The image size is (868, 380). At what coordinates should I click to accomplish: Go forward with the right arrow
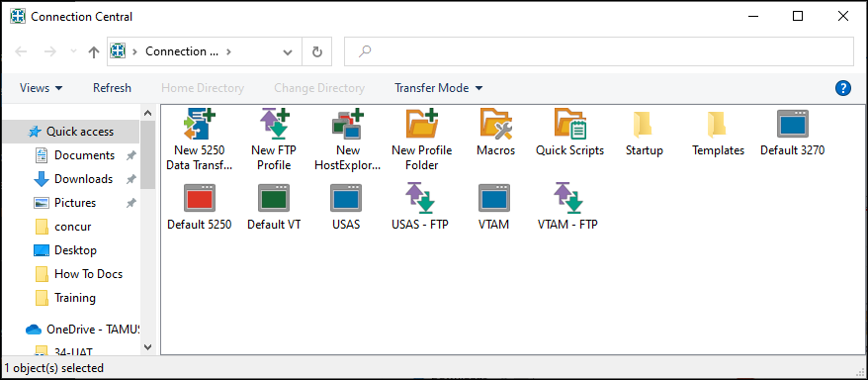pyautogui.click(x=49, y=52)
